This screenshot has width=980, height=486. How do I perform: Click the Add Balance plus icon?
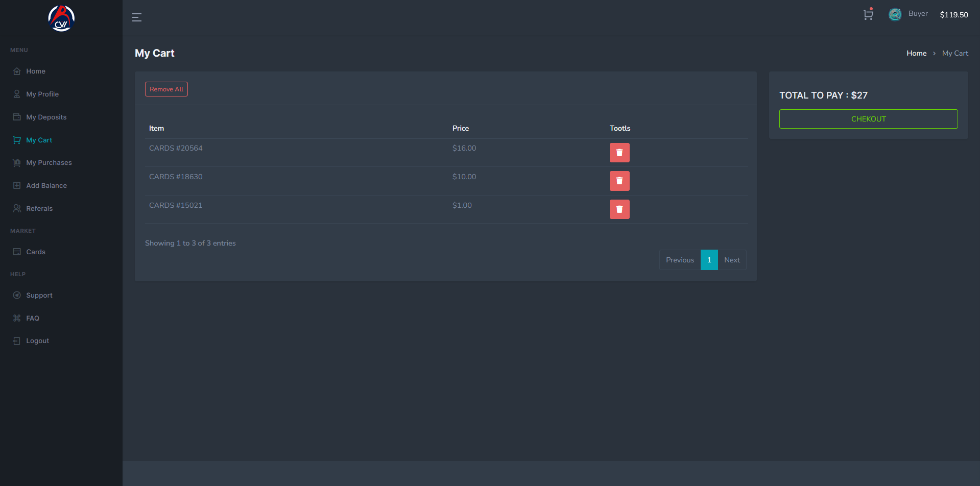click(17, 186)
